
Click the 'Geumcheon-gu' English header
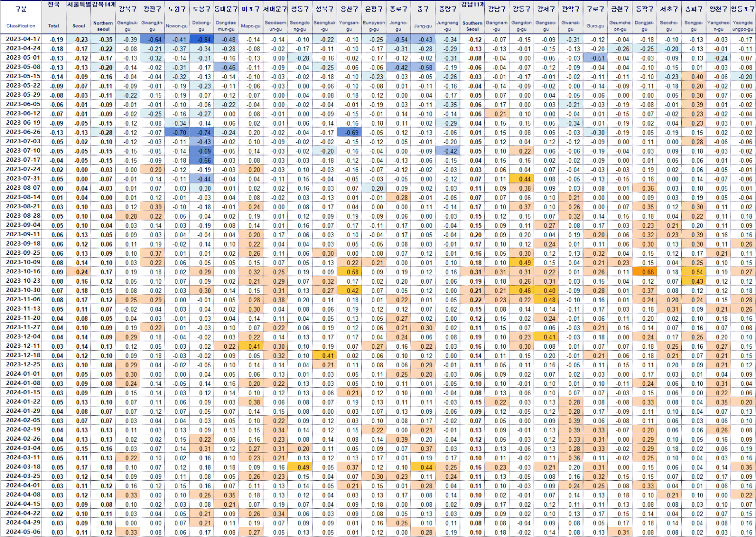pyautogui.click(x=620, y=26)
